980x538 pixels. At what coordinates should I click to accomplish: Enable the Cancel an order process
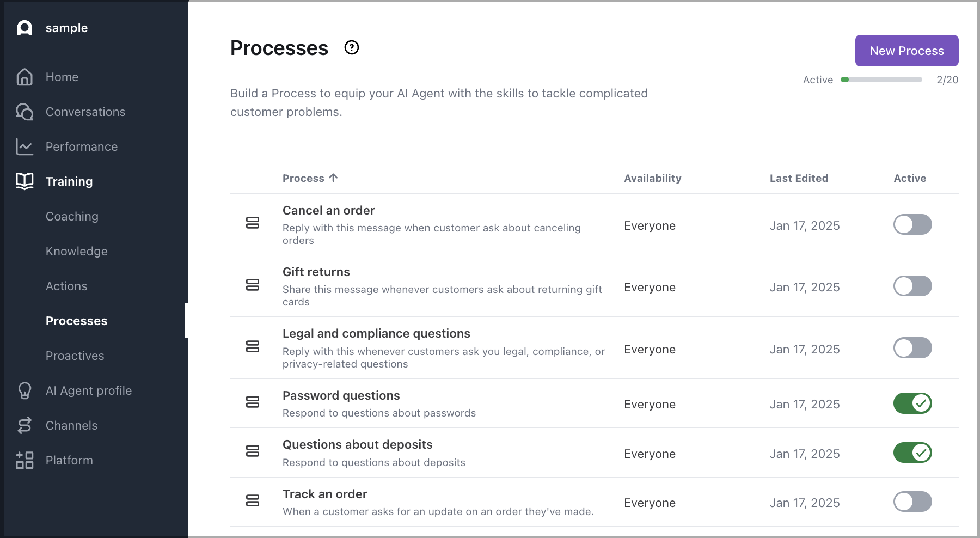(912, 224)
